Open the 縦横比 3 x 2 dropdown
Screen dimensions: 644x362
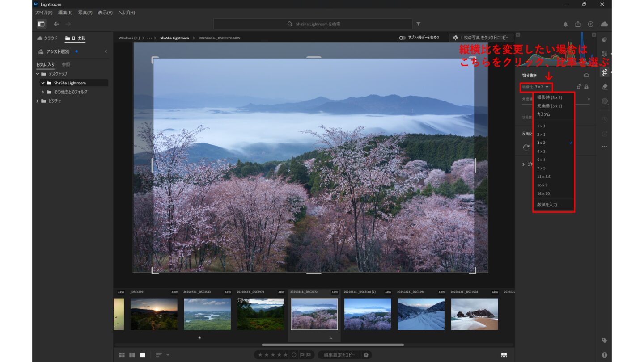tap(536, 87)
